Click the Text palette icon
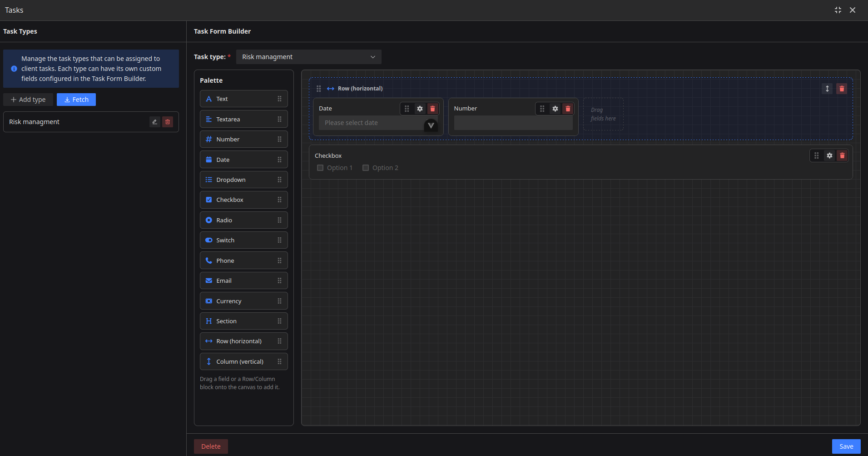868x456 pixels. pos(209,99)
